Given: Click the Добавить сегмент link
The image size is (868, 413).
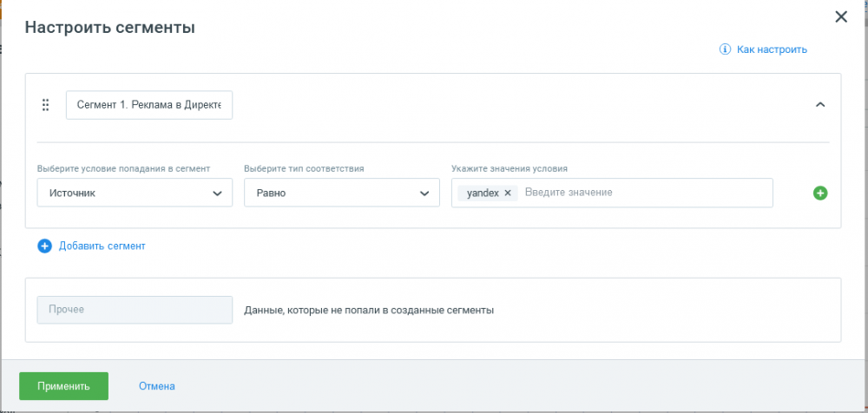Looking at the screenshot, I should coord(102,246).
